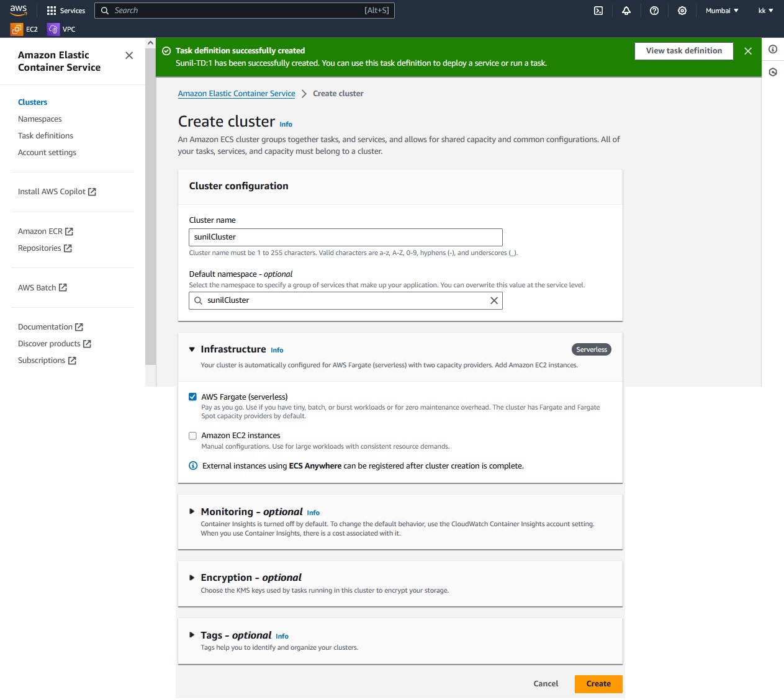Expand the Tags optional section
This screenshot has width=784, height=700.
click(192, 635)
